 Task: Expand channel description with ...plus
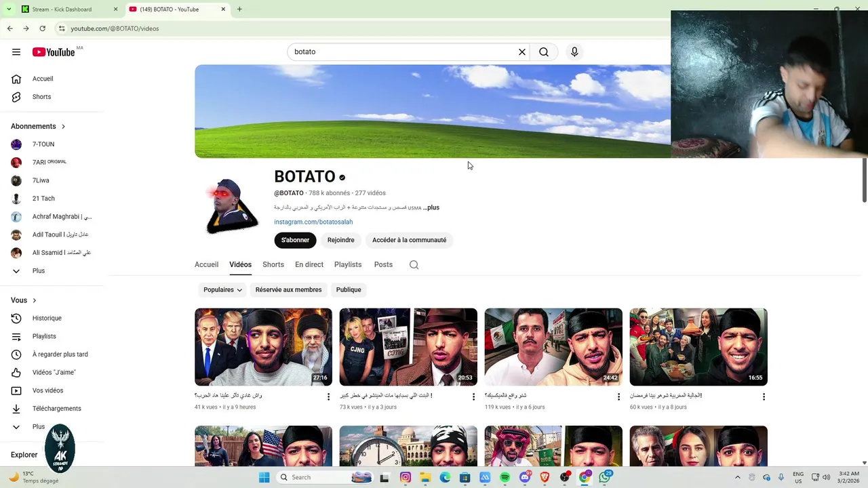coord(431,207)
